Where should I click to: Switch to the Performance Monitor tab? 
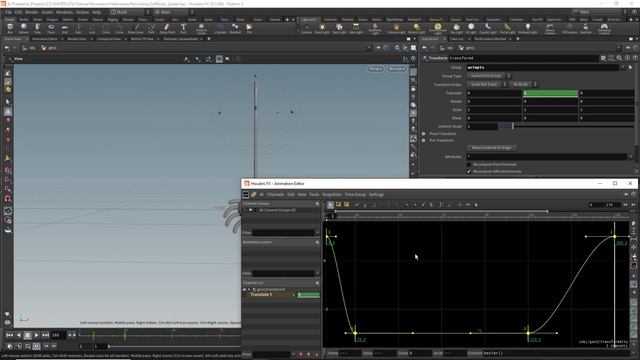[490, 39]
